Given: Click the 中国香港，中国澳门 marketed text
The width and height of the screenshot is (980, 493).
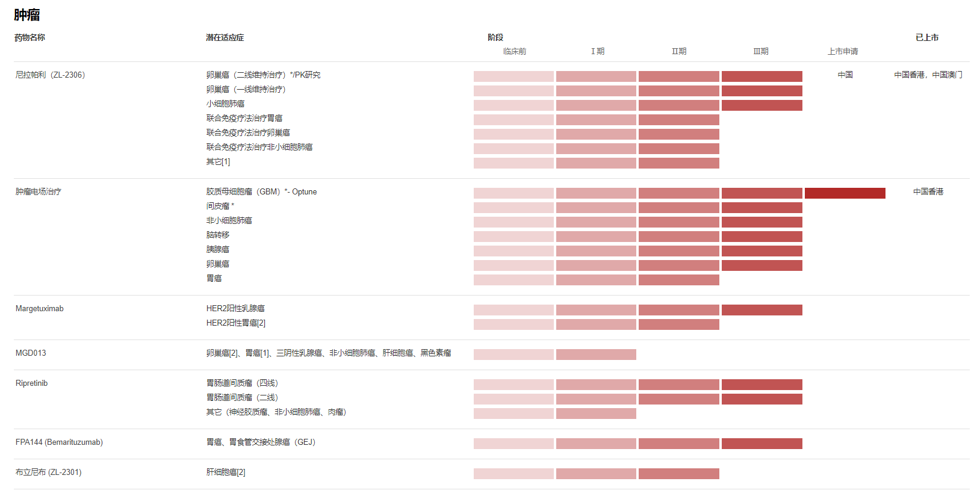Looking at the screenshot, I should pyautogui.click(x=928, y=75).
